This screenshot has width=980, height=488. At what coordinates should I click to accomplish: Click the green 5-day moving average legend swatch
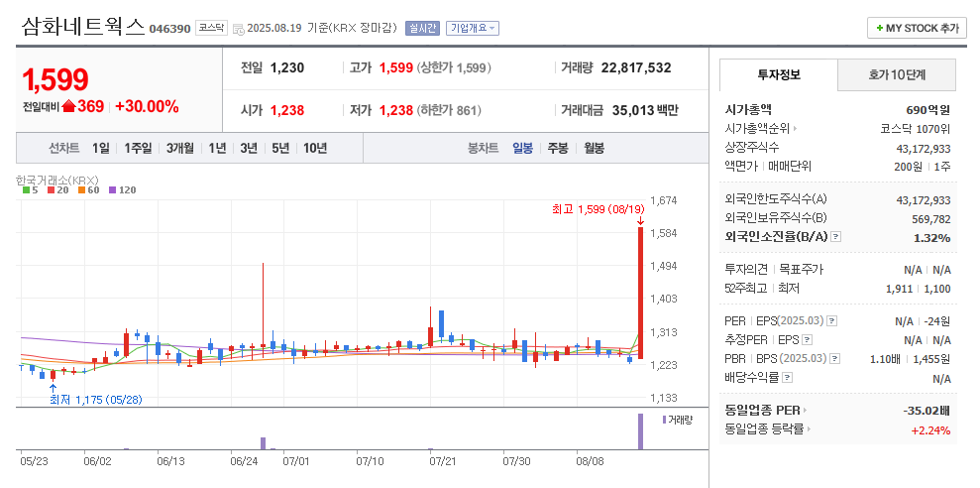[x=26, y=189]
